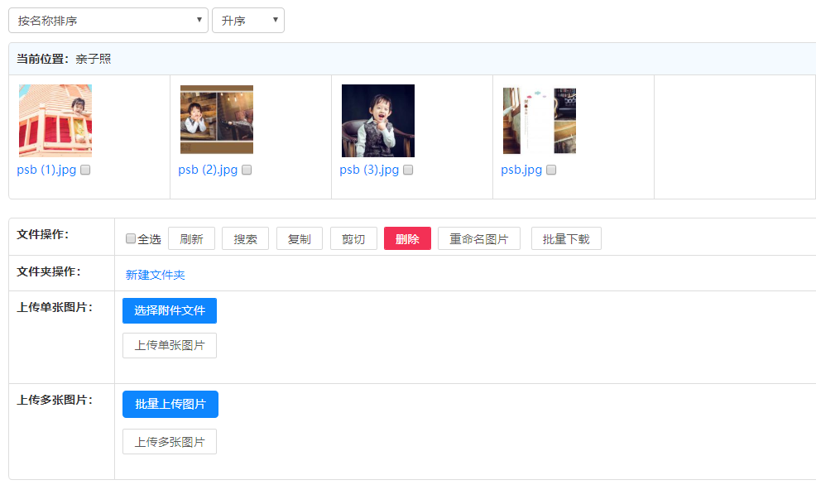Check the box next to psb (3).jpg
Viewport: 816px width, 504px height.
[x=408, y=170]
